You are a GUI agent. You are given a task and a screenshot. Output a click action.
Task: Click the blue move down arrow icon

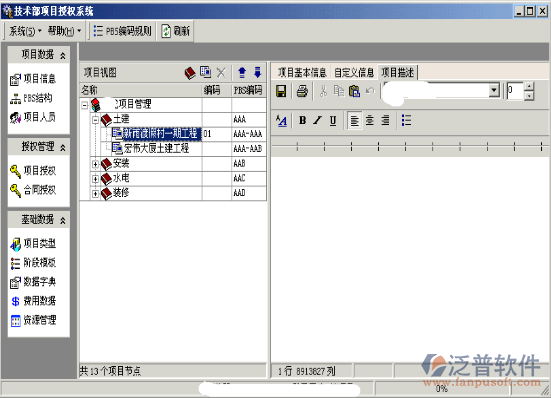(x=258, y=72)
